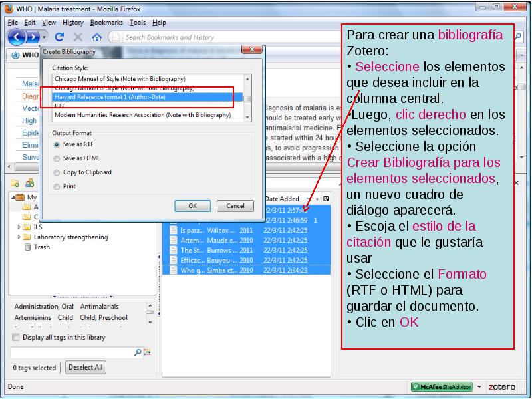Select the Efficac... Bouyou 2010 item

(x=246, y=260)
